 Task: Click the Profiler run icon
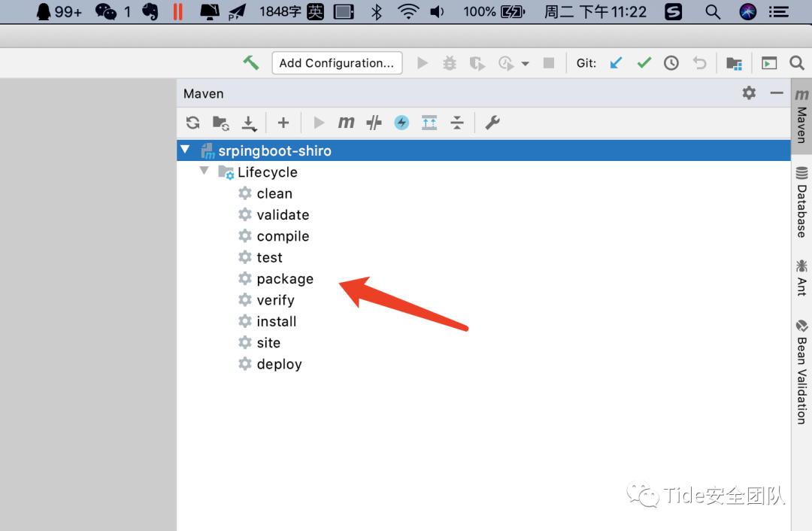(505, 64)
